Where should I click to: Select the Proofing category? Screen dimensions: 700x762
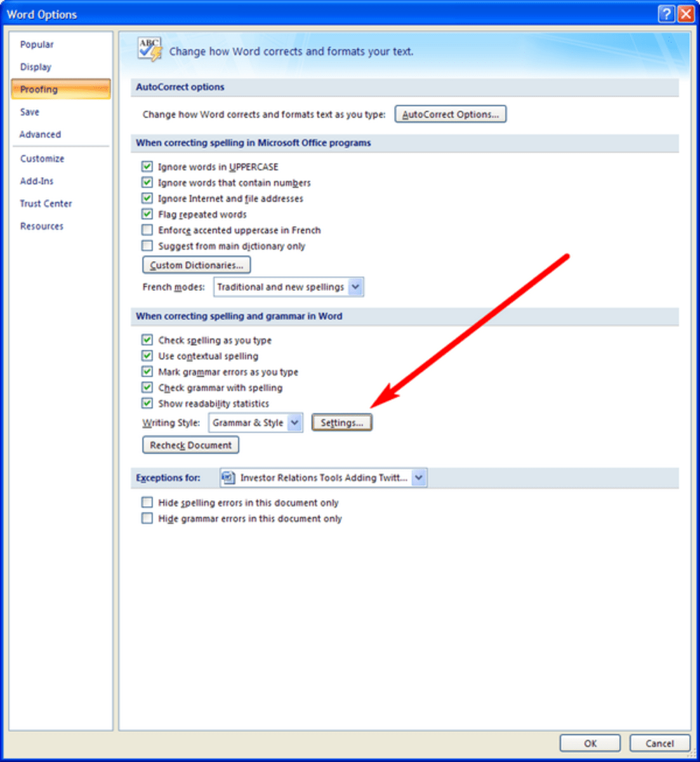pos(61,89)
